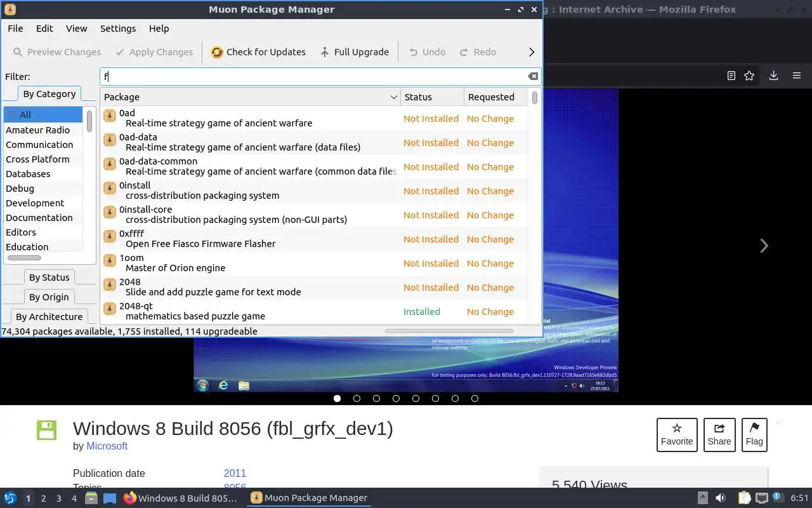Click the category list horizontal scrollbar

(x=24, y=258)
